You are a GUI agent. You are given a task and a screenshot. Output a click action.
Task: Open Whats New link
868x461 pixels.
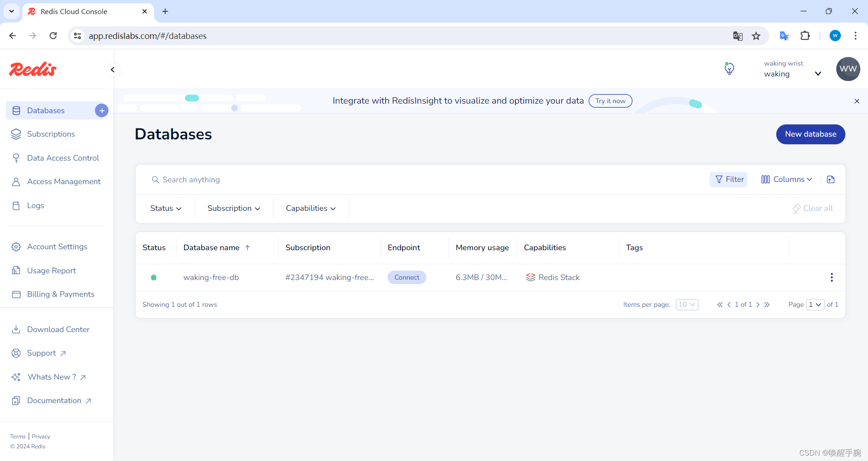[x=56, y=377]
